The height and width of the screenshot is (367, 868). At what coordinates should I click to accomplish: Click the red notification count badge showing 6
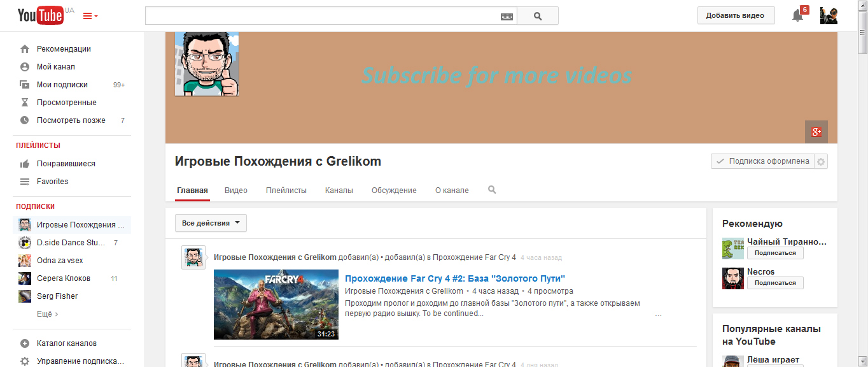pos(804,10)
